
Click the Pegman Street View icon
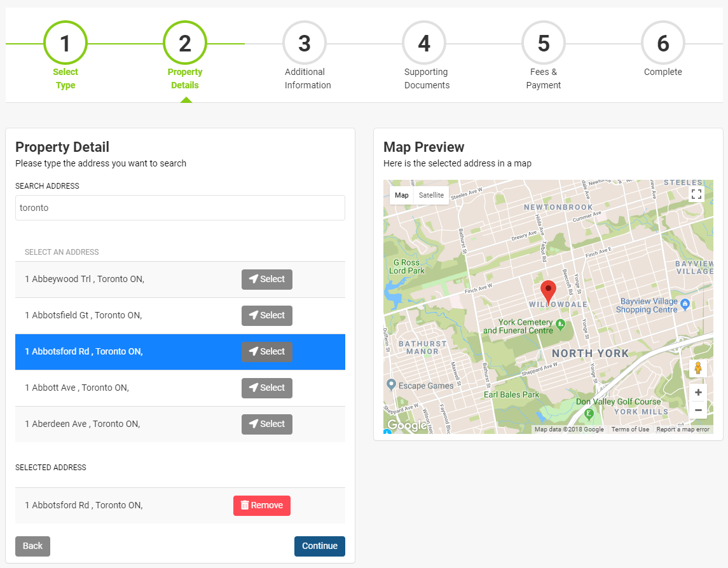point(697,367)
